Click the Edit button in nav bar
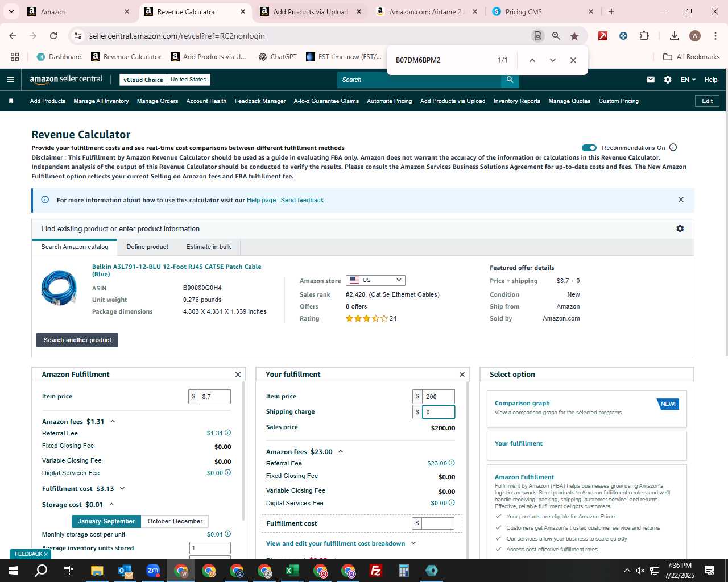This screenshot has height=582, width=728. coord(707,101)
